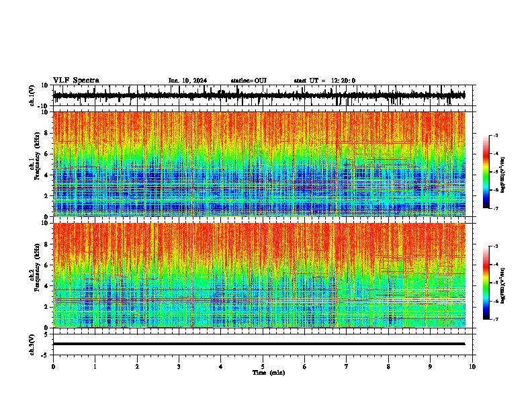Screen dimensions: 532x411
Task: Click the time axis tick label "9"
Action: pos(430,367)
